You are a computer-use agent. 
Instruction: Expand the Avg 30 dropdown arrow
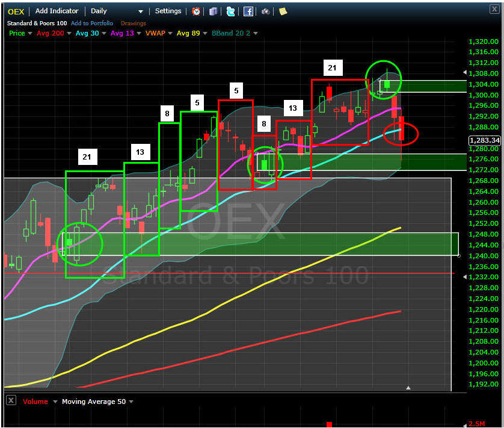point(104,34)
